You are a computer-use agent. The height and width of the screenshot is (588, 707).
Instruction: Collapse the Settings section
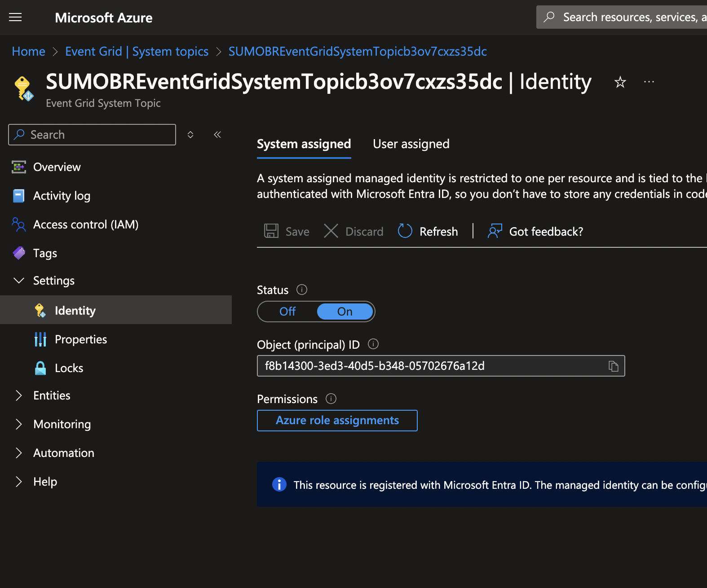point(19,281)
